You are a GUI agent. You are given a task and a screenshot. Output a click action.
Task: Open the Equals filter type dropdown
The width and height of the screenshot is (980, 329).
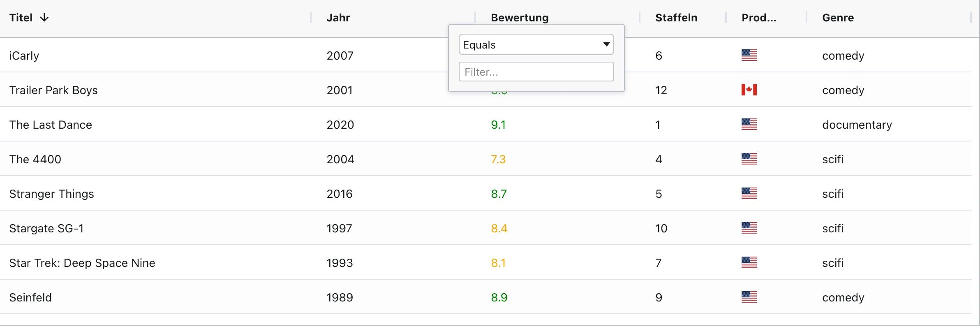(x=536, y=45)
